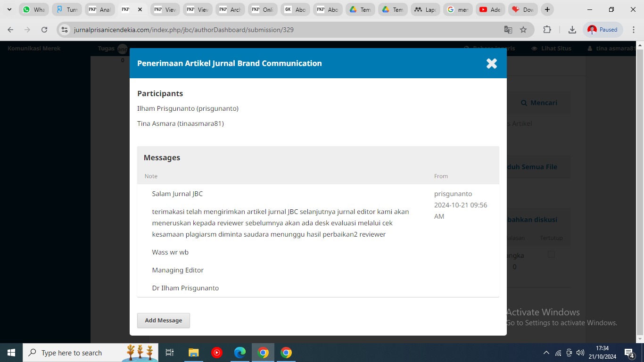Switch to the GK 'Abo' tab

click(x=295, y=9)
